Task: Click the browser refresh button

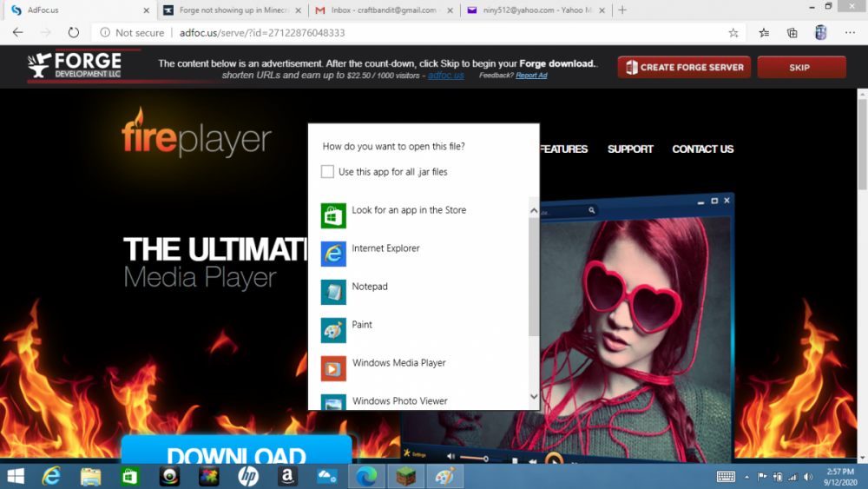Action: [x=74, y=33]
